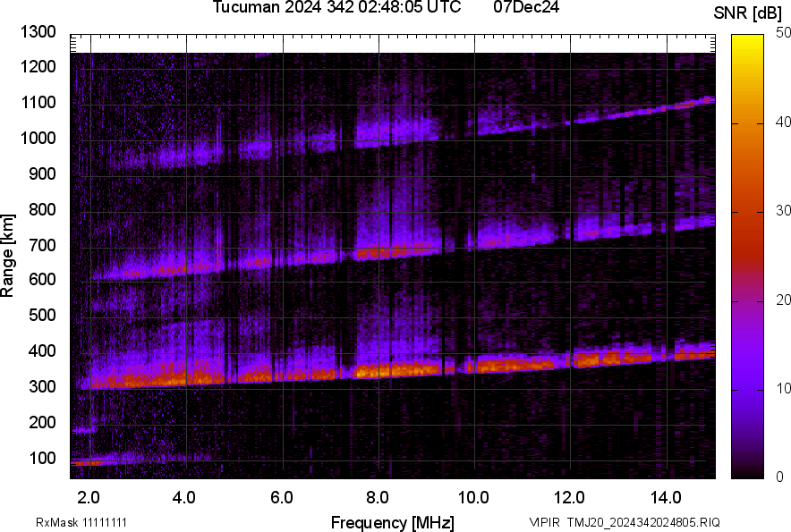Click the range tick label '300'
Viewport: 791px width, 532px height.
tap(42, 387)
